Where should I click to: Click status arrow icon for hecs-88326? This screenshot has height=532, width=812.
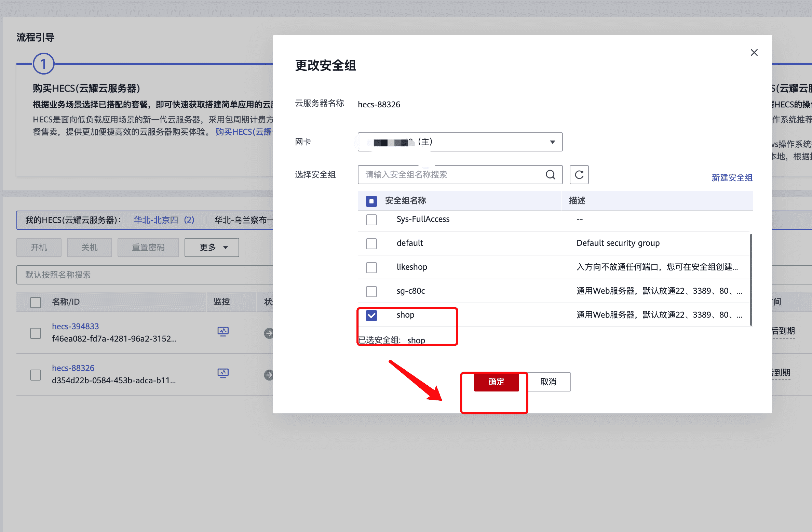[x=269, y=375]
